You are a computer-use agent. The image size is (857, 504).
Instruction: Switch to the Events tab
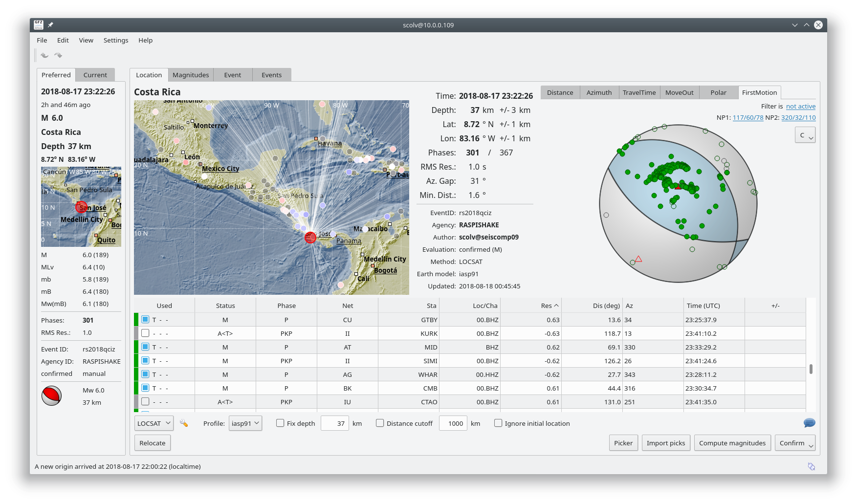tap(271, 75)
